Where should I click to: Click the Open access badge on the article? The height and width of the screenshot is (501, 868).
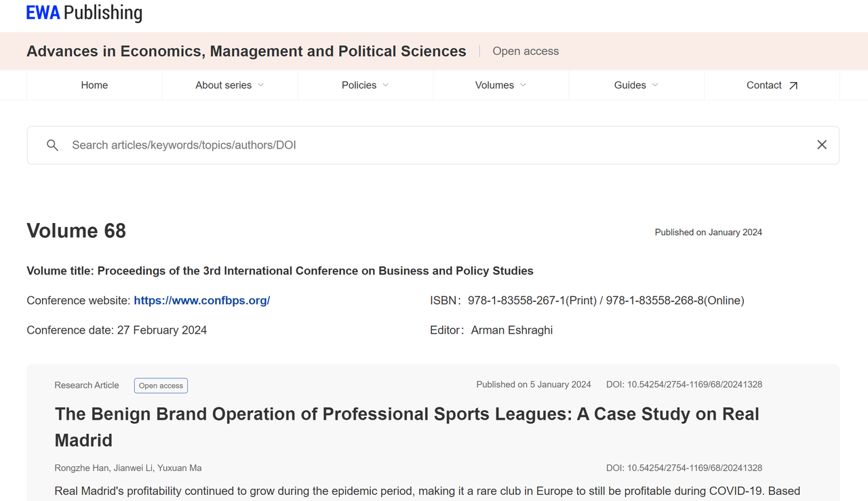point(161,386)
